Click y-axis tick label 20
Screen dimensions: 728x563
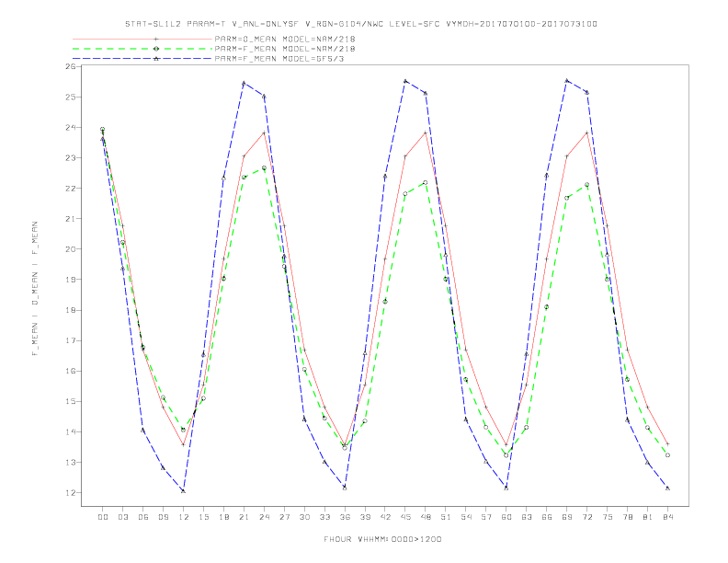70,249
